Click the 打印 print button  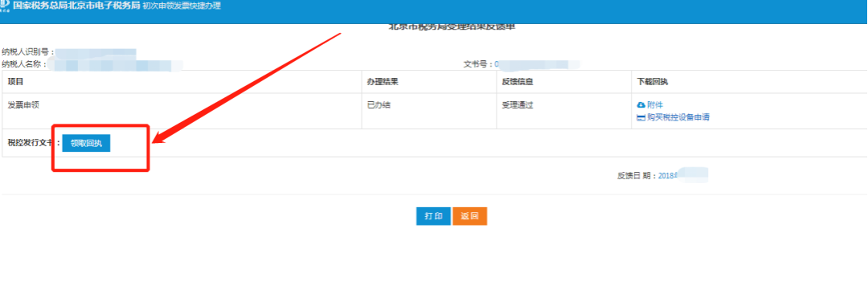433,216
